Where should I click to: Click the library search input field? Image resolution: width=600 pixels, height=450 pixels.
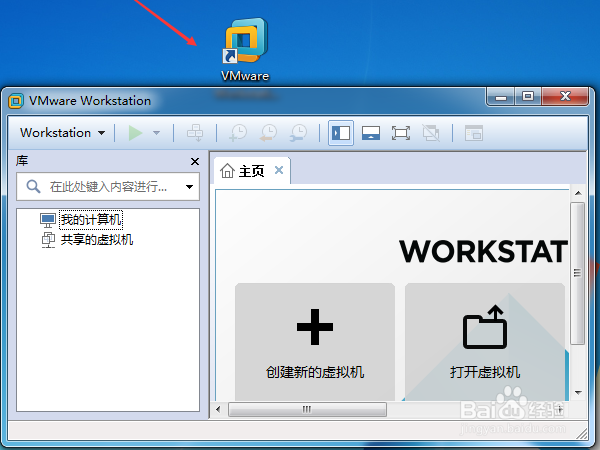click(x=108, y=187)
